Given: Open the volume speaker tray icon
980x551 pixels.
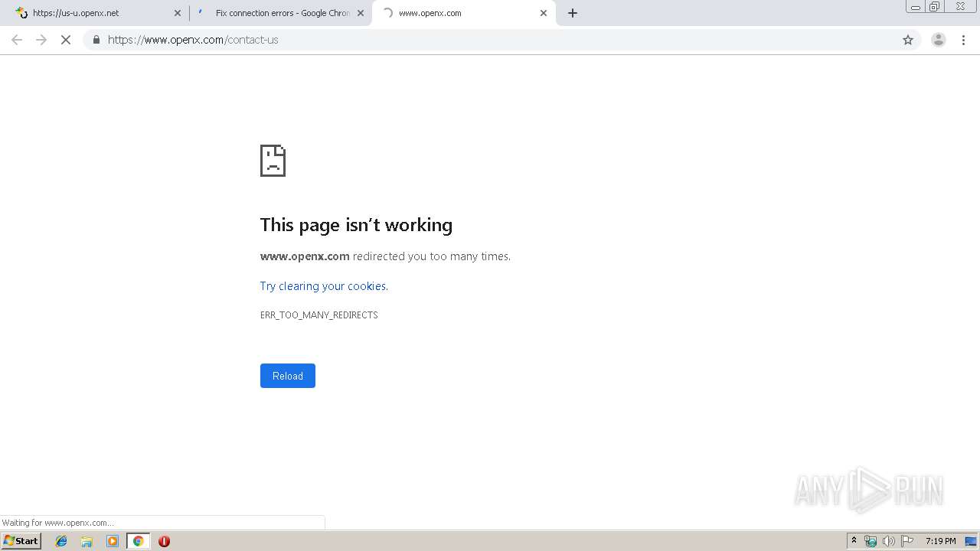Looking at the screenshot, I should (888, 541).
